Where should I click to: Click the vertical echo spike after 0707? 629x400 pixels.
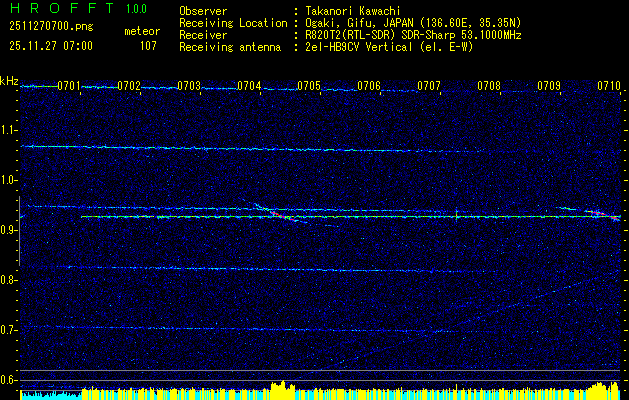point(457,215)
